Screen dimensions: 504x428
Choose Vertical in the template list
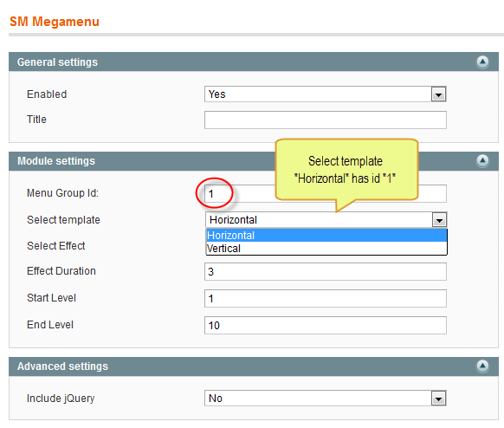click(326, 249)
